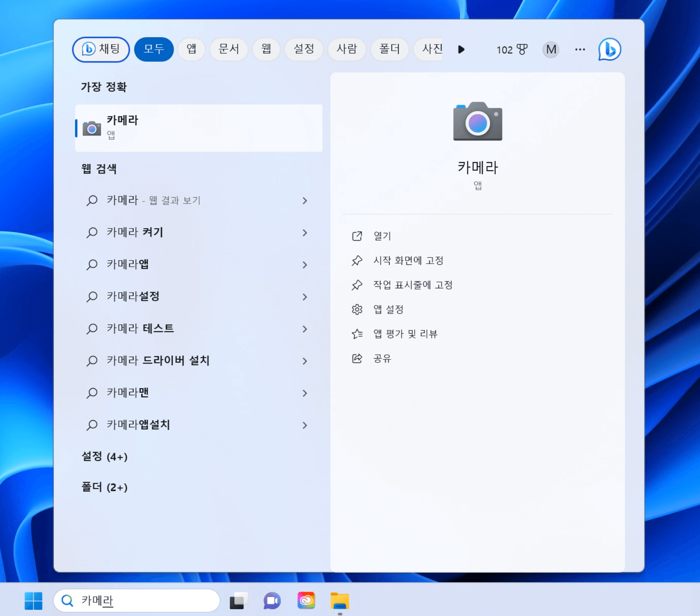Click magnifier icon beside 카메라 켜기
The image size is (700, 616).
tap(92, 232)
